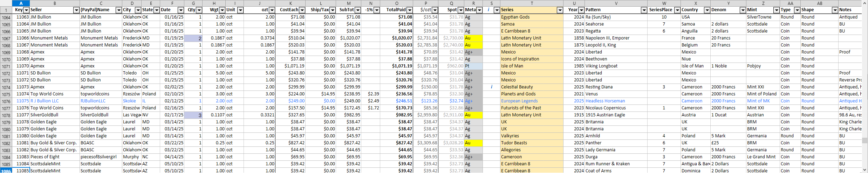This screenshot has height=173, width=868.
Task: Select column V header
Action: pos(616,3)
